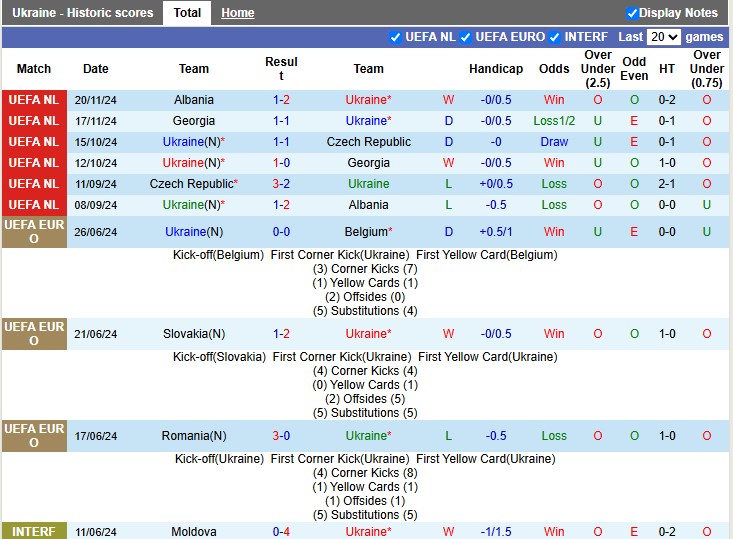
Task: Open Georgia team from 17/11/24 match
Action: tap(194, 121)
